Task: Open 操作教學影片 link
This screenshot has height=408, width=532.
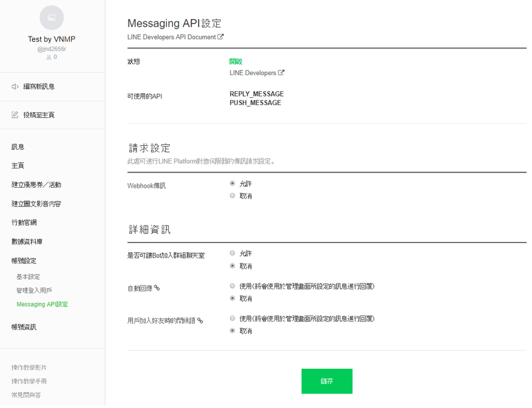Action: (x=29, y=367)
